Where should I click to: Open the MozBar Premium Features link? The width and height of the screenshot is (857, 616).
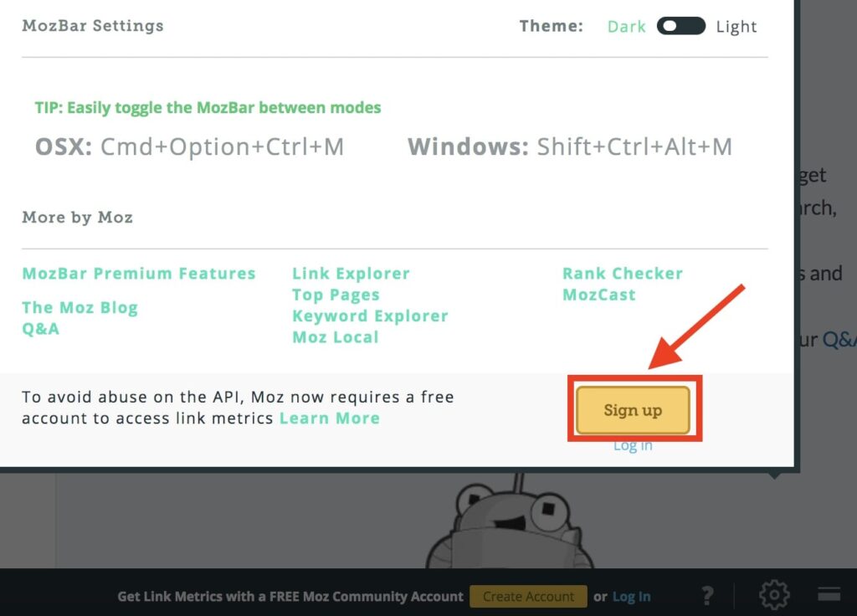coord(139,274)
